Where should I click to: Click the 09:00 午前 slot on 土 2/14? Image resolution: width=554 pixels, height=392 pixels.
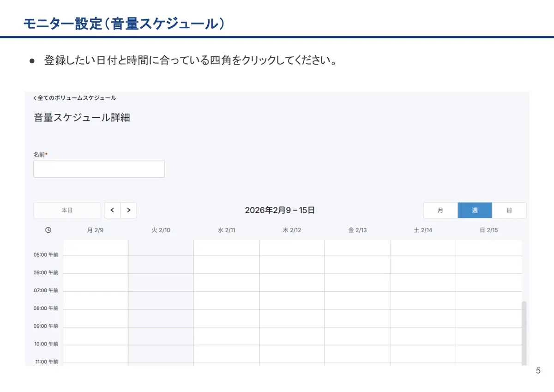click(423, 336)
